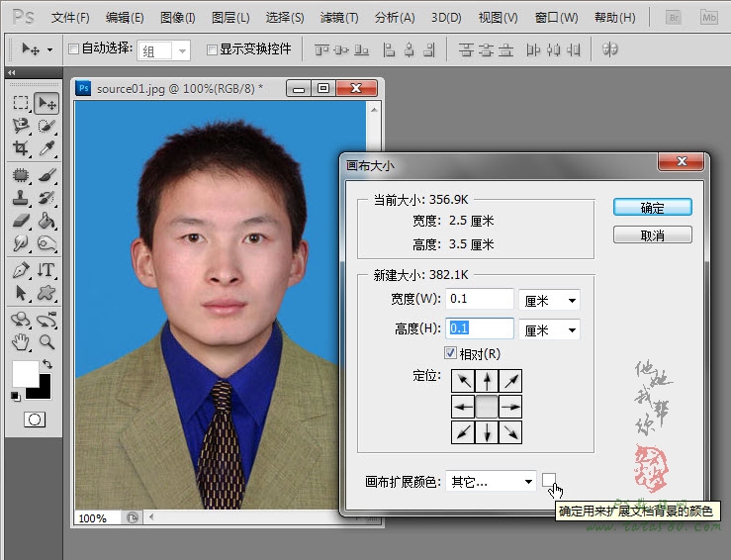Screen dimensions: 731x560
Task: Select the Clone Stamp tool
Action: click(x=21, y=198)
